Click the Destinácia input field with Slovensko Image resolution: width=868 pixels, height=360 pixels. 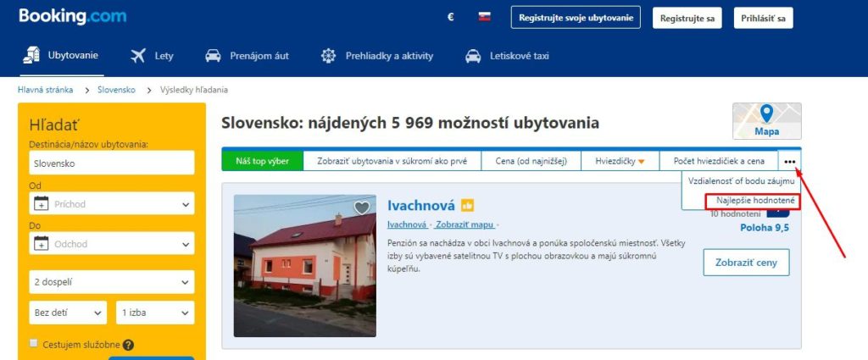[x=112, y=163]
